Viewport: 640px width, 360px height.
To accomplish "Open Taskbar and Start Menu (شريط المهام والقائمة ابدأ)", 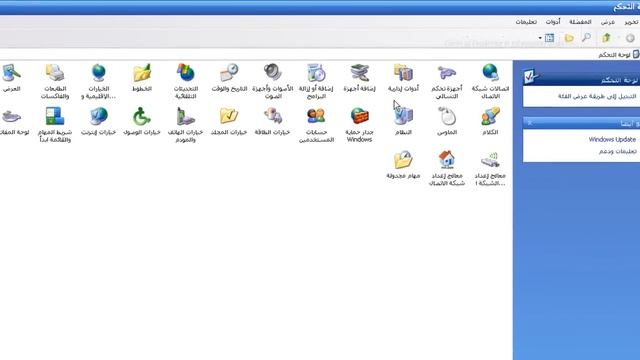I will click(55, 116).
